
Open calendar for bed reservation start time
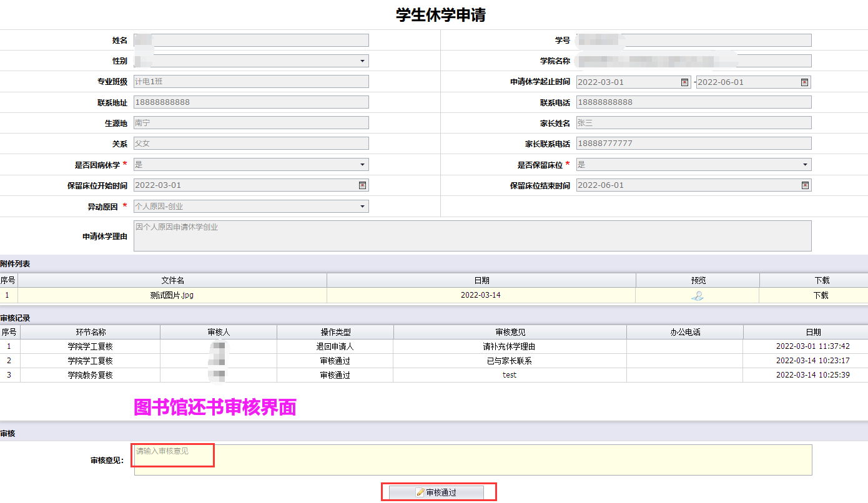362,185
